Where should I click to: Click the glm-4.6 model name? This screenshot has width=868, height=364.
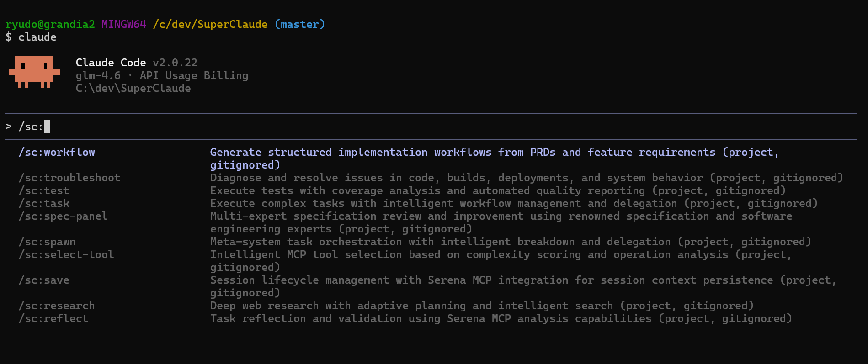click(x=98, y=75)
